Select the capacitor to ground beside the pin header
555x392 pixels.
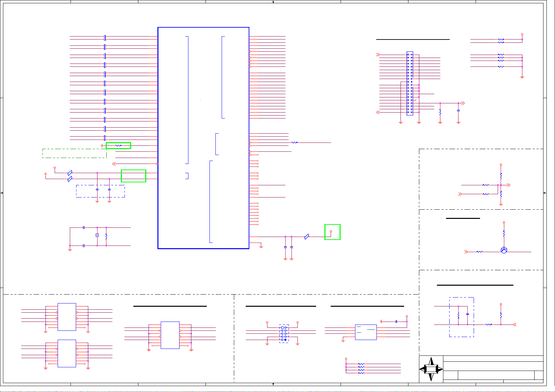tap(458, 111)
